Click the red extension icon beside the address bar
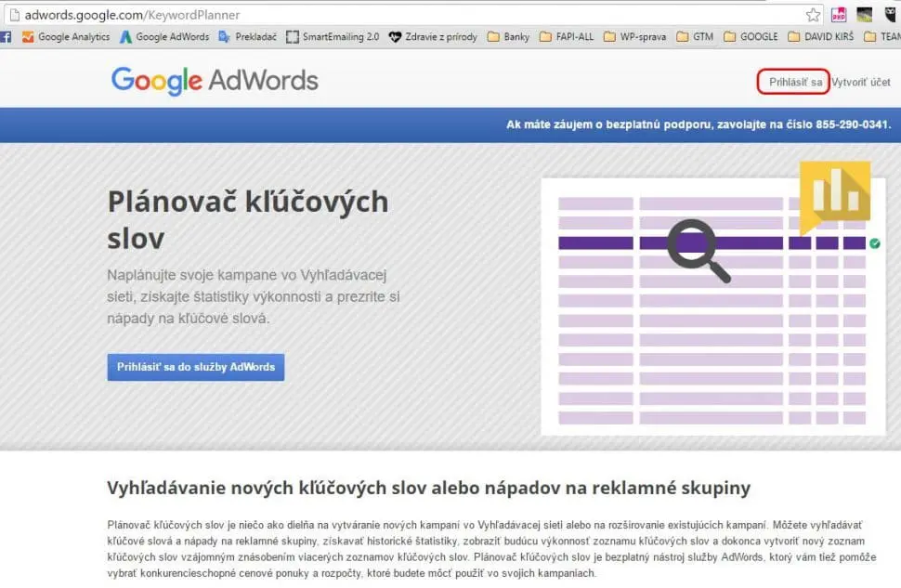Screen dimensions: 901x588 tap(836, 15)
